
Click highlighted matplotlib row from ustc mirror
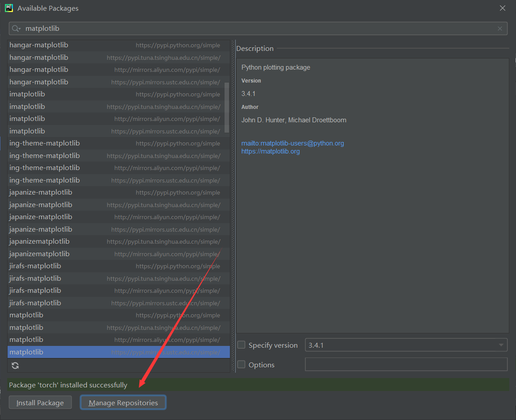click(118, 352)
